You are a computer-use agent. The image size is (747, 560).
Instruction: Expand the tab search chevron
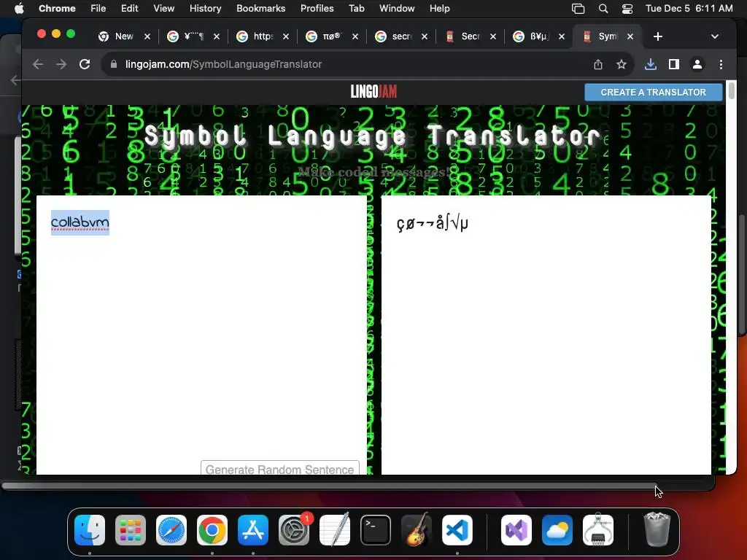click(715, 36)
